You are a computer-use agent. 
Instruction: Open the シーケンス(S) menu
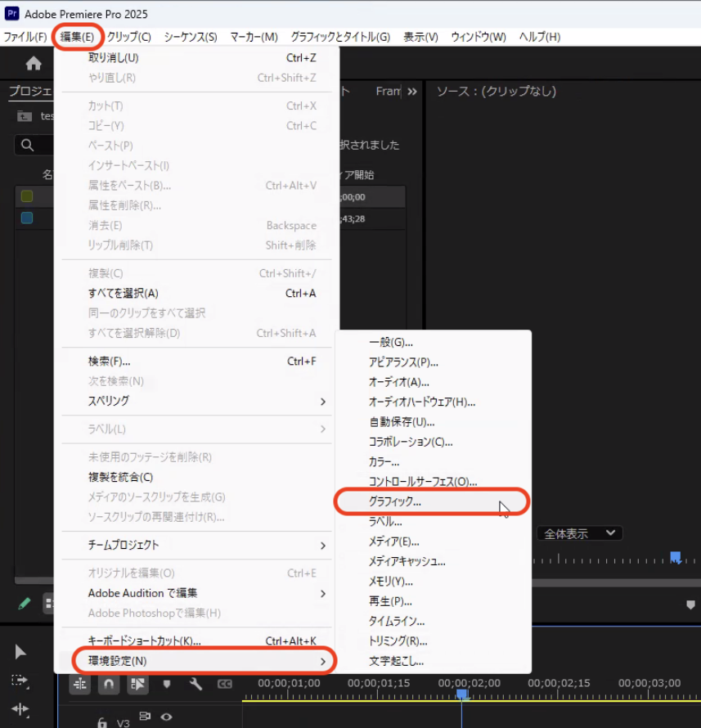190,37
